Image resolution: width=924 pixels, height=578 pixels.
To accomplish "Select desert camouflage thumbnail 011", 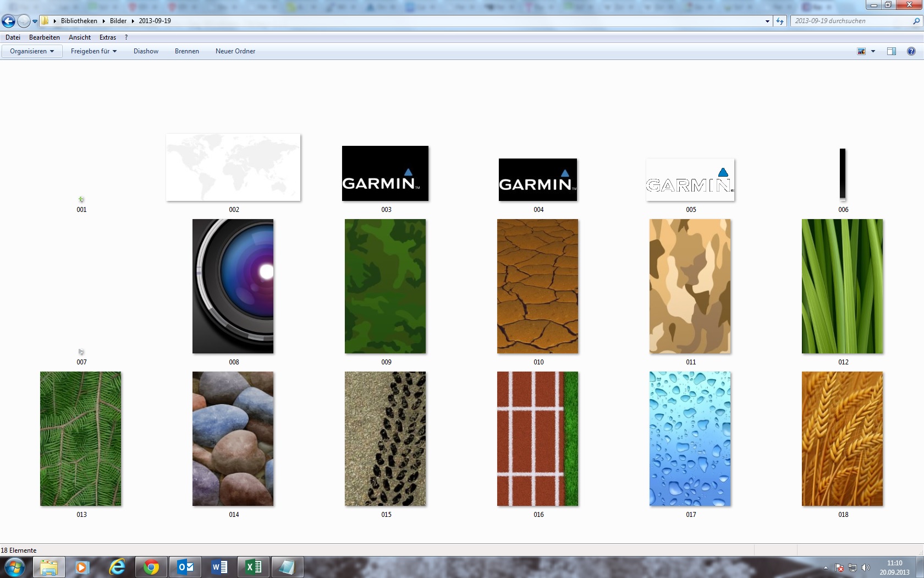I will pyautogui.click(x=690, y=286).
